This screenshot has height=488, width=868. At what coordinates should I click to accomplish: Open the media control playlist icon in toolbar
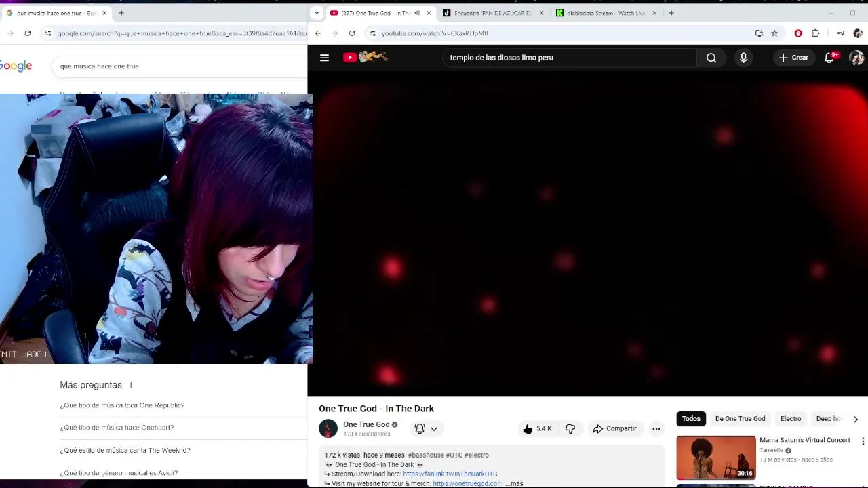pos(840,33)
